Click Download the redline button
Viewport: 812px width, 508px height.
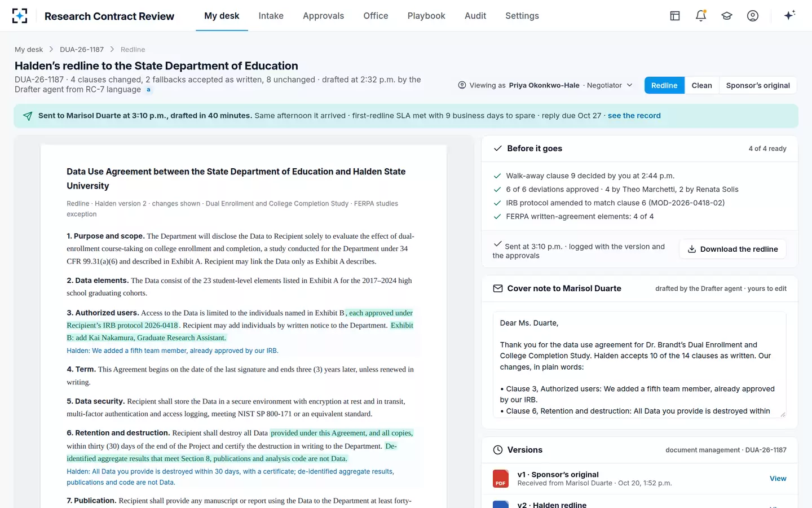click(x=732, y=249)
